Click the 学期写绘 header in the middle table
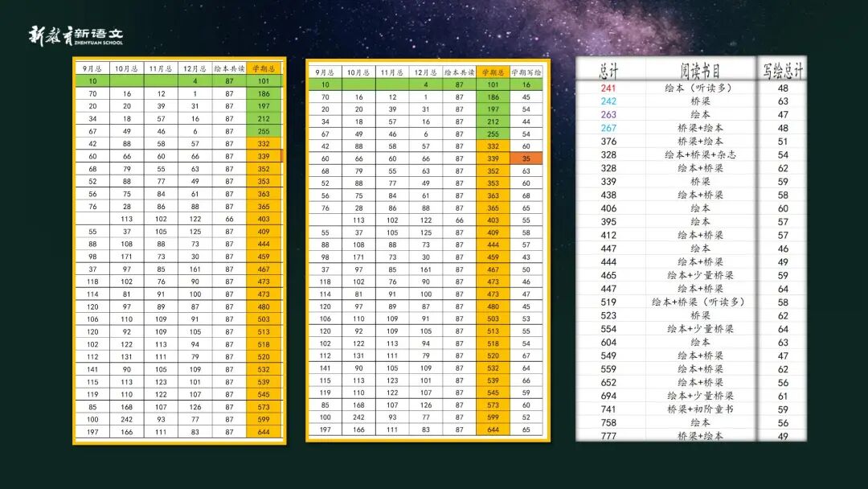 526,72
